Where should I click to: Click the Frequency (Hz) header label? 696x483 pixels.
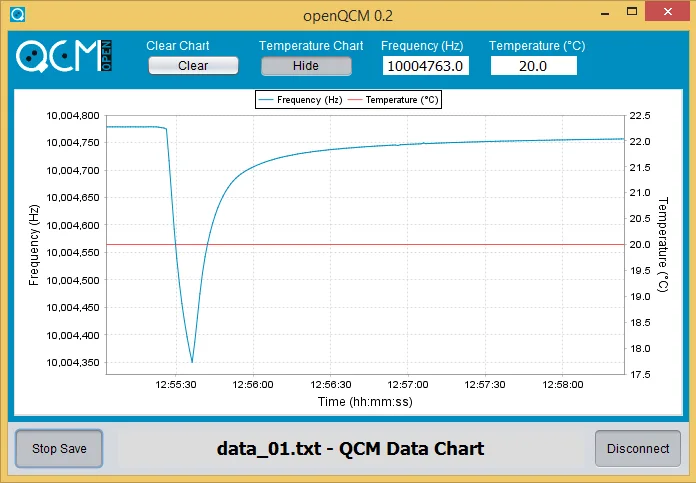422,46
